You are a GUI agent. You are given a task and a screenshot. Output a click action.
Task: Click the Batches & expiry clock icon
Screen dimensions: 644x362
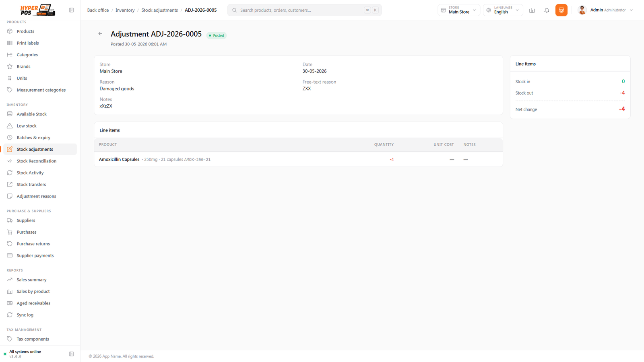(10, 138)
